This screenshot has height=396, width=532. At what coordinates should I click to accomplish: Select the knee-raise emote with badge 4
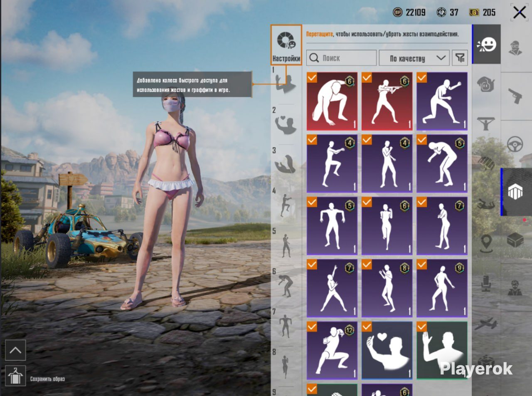click(x=332, y=163)
